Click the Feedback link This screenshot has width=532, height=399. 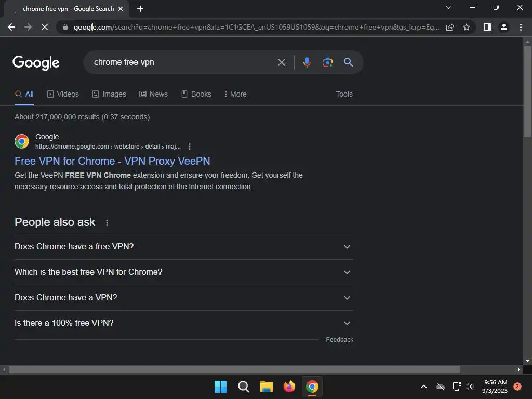coord(339,340)
